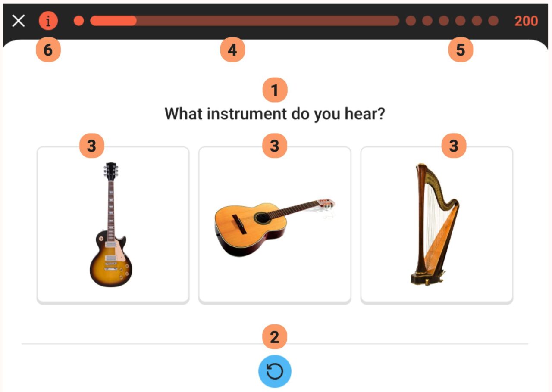This screenshot has height=392, width=552.
Task: Select the electric guitar card
Action: pyautogui.click(x=113, y=225)
